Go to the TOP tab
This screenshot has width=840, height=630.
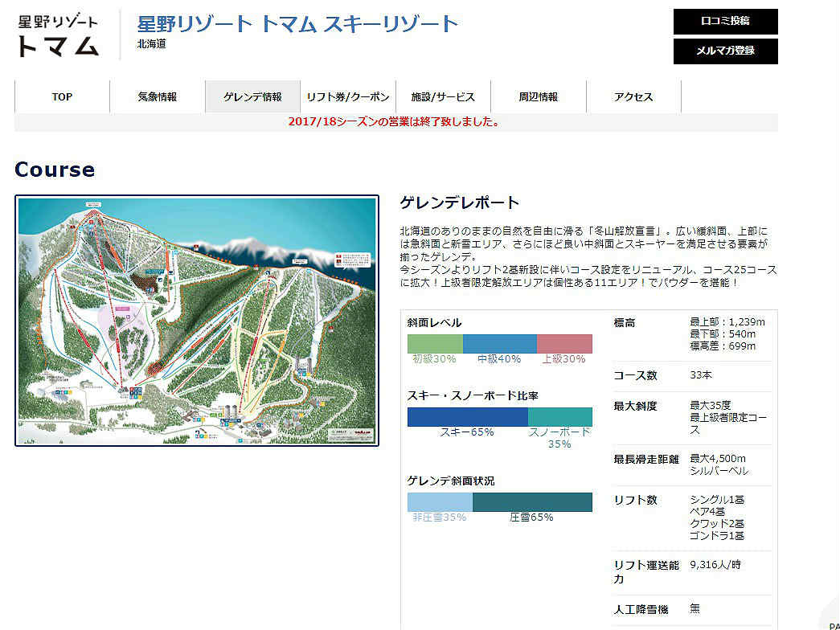point(62,97)
